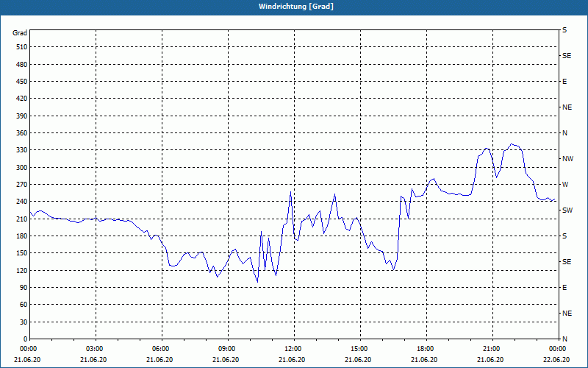Click the 150 value on the left axis
Viewport: 588px width, 368px height.
(x=22, y=252)
